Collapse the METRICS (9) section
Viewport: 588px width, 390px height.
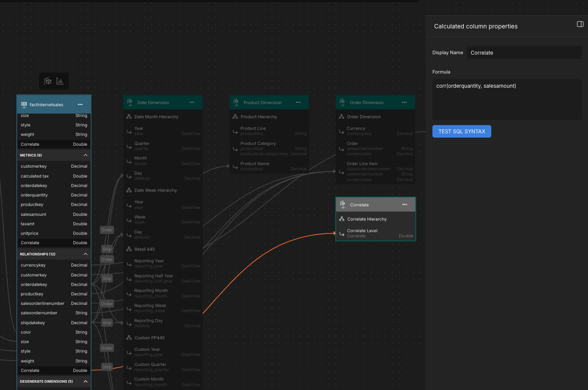point(85,155)
